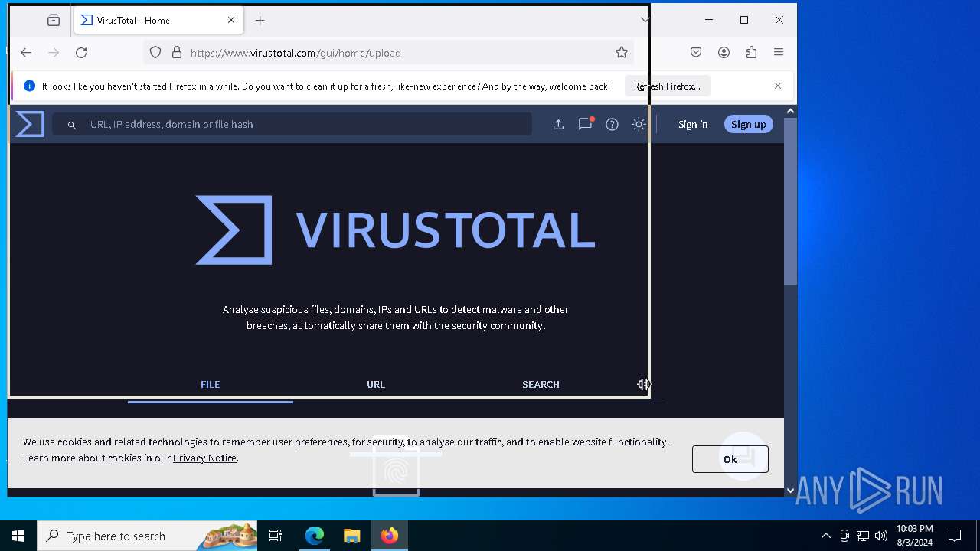Open clock showing 10:03 PM

pos(914,536)
